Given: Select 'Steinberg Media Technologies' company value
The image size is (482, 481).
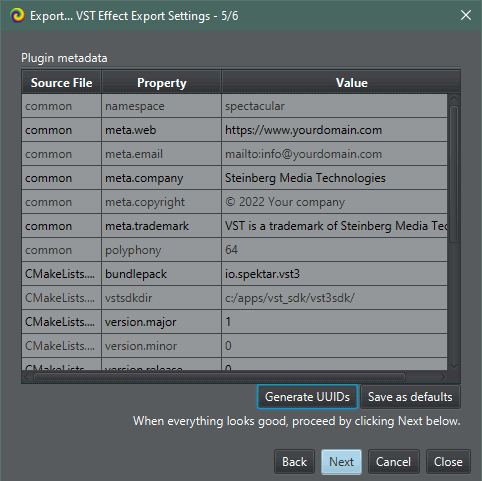Looking at the screenshot, I should click(x=334, y=178).
